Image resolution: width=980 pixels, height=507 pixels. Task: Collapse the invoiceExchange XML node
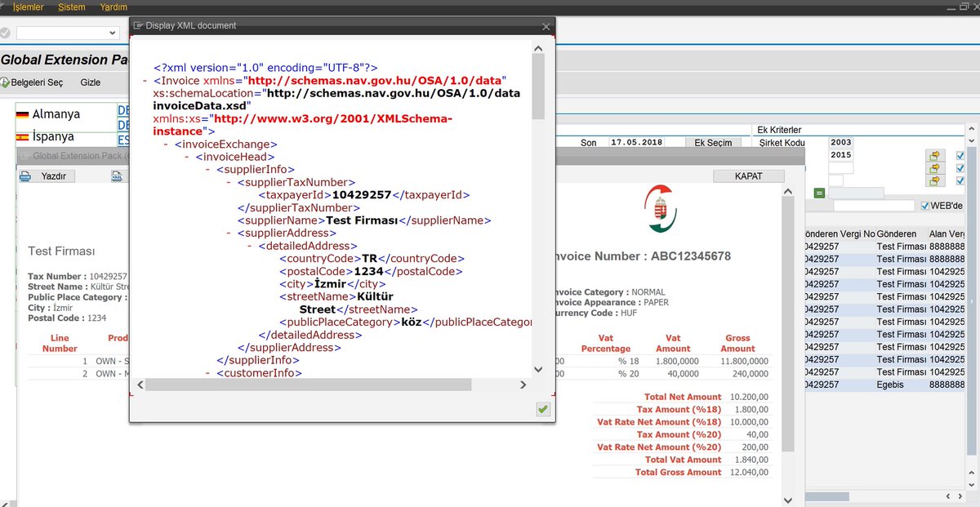coord(166,144)
